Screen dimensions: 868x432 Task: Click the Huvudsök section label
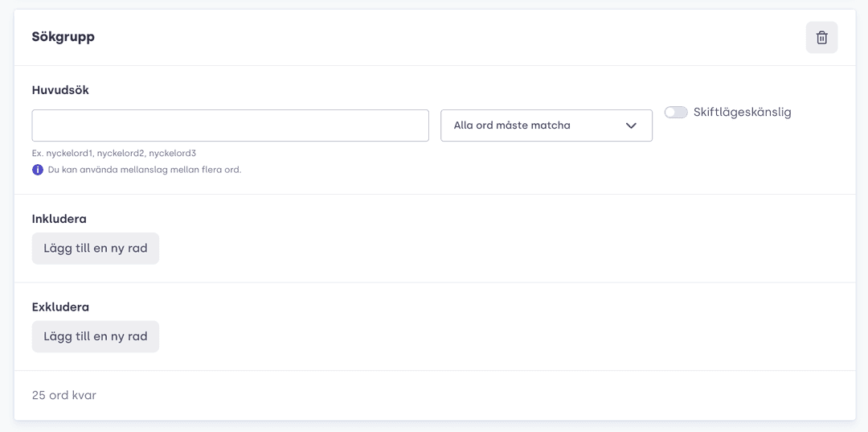60,90
